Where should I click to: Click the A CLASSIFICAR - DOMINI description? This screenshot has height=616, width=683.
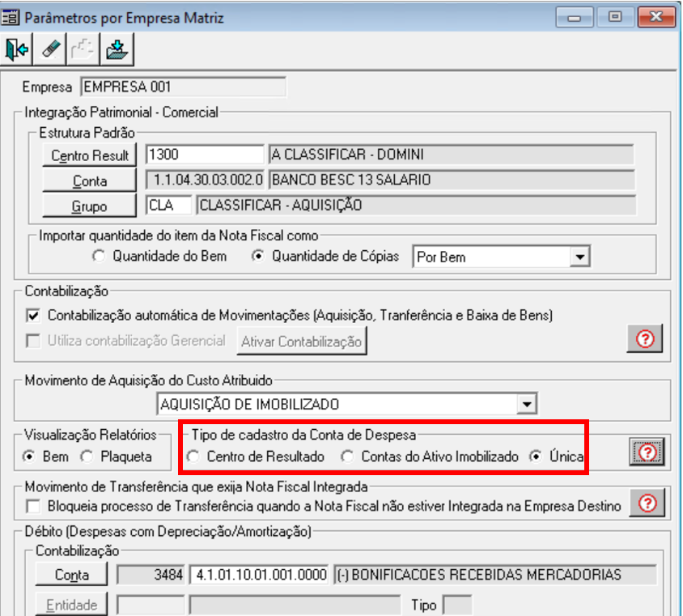click(x=451, y=155)
